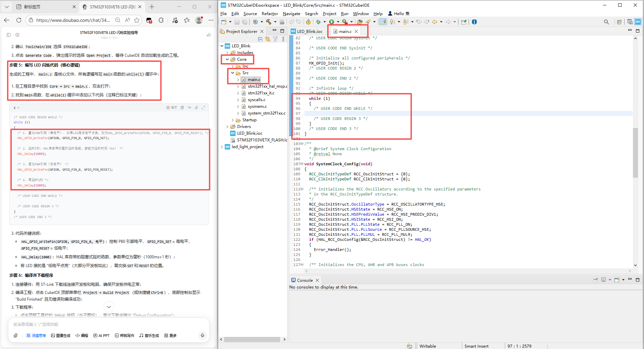644x349 pixels.
Task: Click the 编程 coding button
Action: [x=82, y=335]
